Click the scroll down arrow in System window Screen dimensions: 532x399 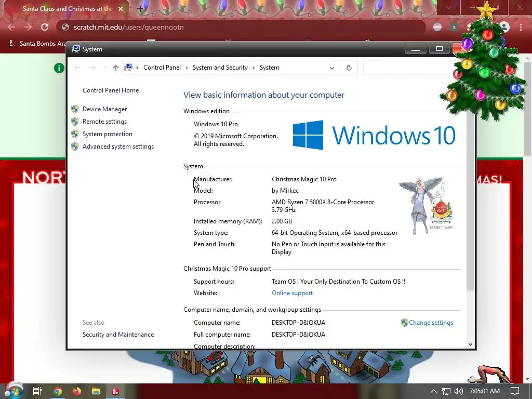pos(470,344)
